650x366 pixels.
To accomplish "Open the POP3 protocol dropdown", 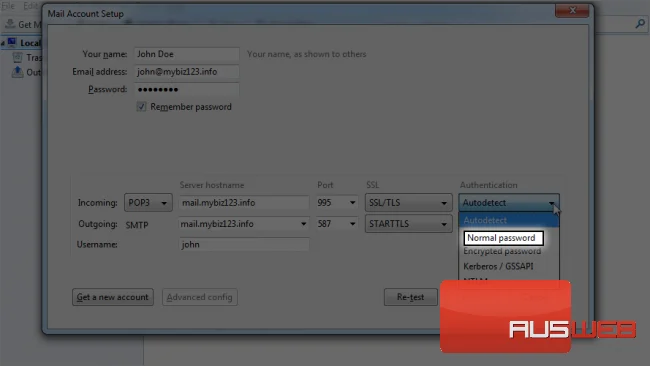I will point(148,203).
